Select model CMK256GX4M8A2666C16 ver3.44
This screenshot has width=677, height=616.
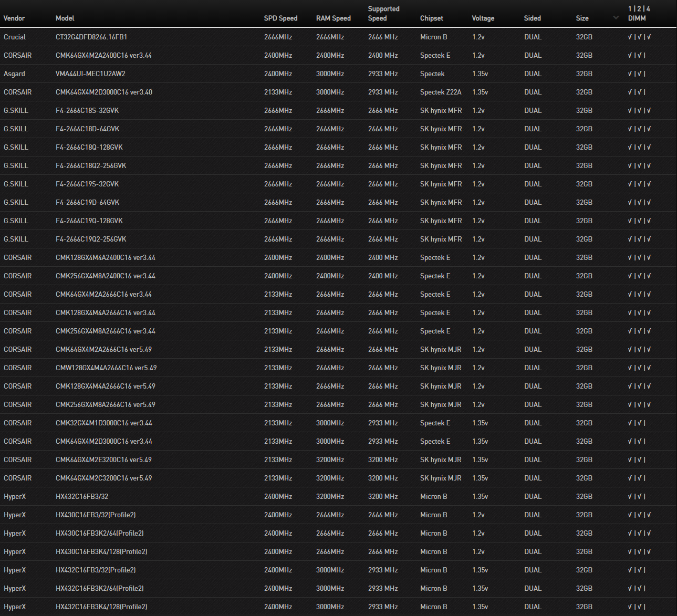coord(106,331)
